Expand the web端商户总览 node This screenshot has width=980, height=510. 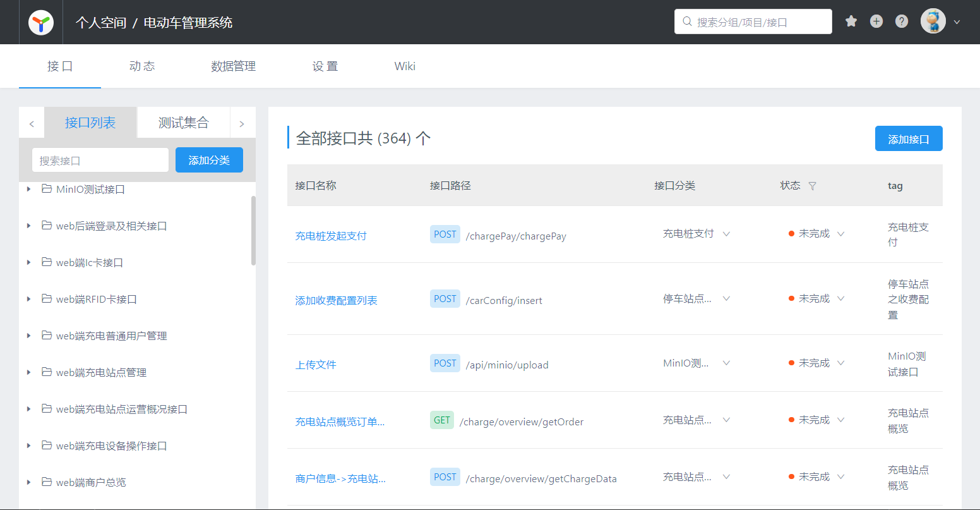(28, 482)
